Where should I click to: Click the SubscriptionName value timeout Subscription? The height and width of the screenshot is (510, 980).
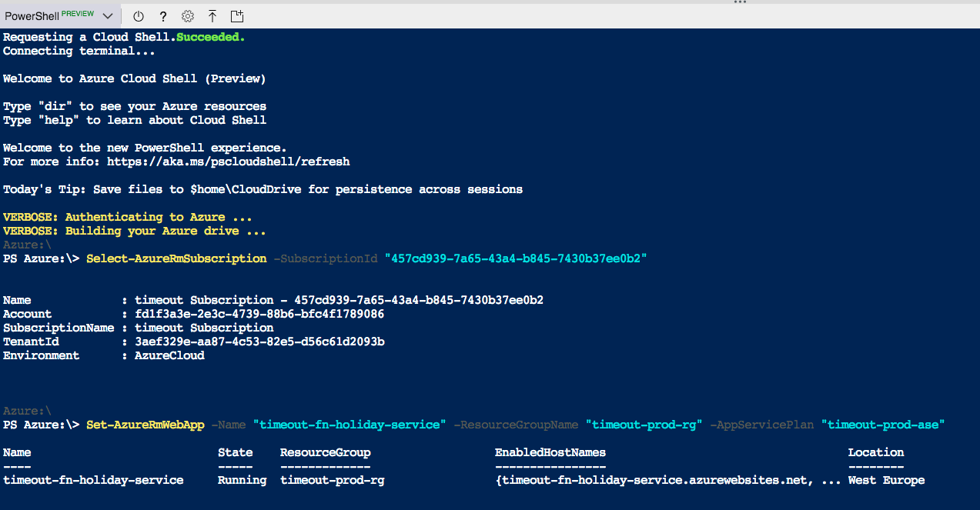pos(204,328)
